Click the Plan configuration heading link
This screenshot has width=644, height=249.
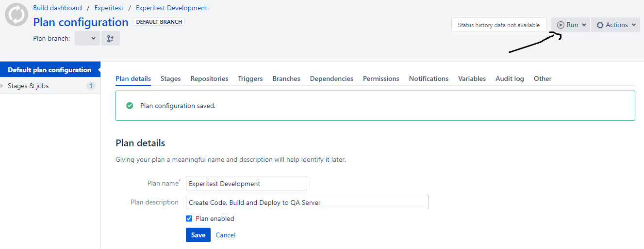[81, 22]
